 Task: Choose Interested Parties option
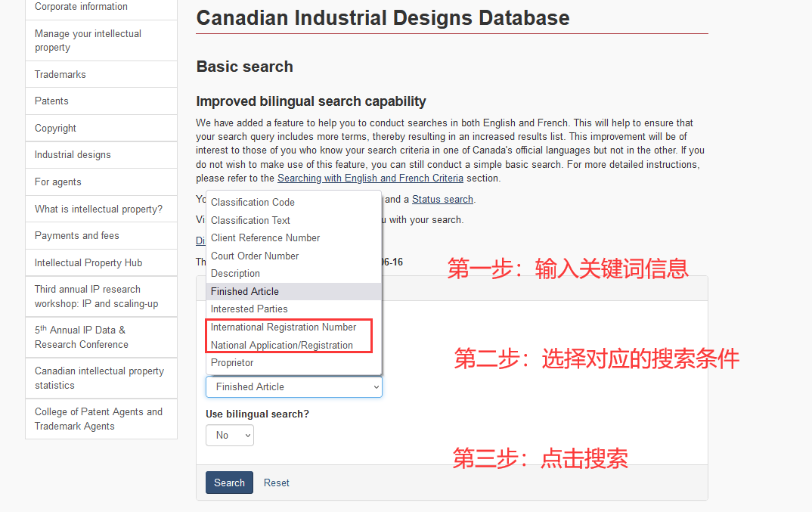point(249,309)
